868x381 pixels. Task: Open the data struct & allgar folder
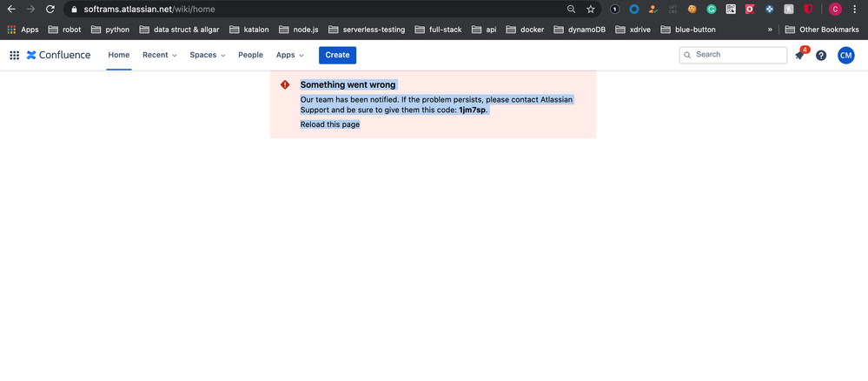click(179, 30)
